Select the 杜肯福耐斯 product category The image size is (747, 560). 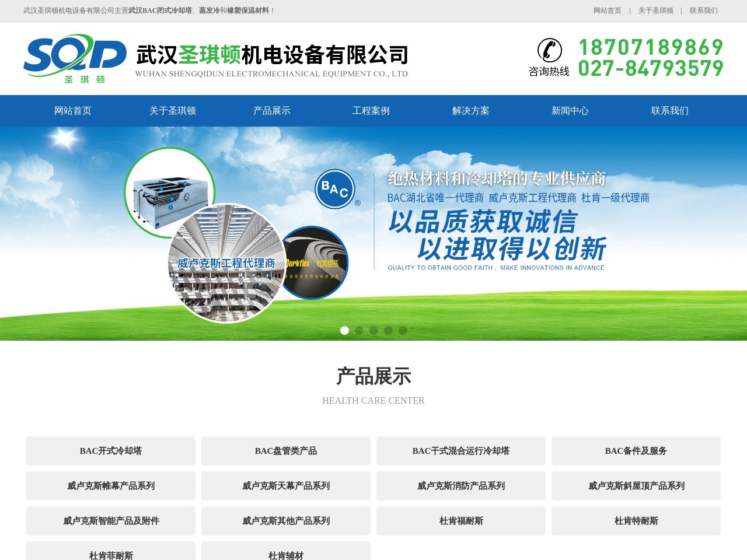461,521
